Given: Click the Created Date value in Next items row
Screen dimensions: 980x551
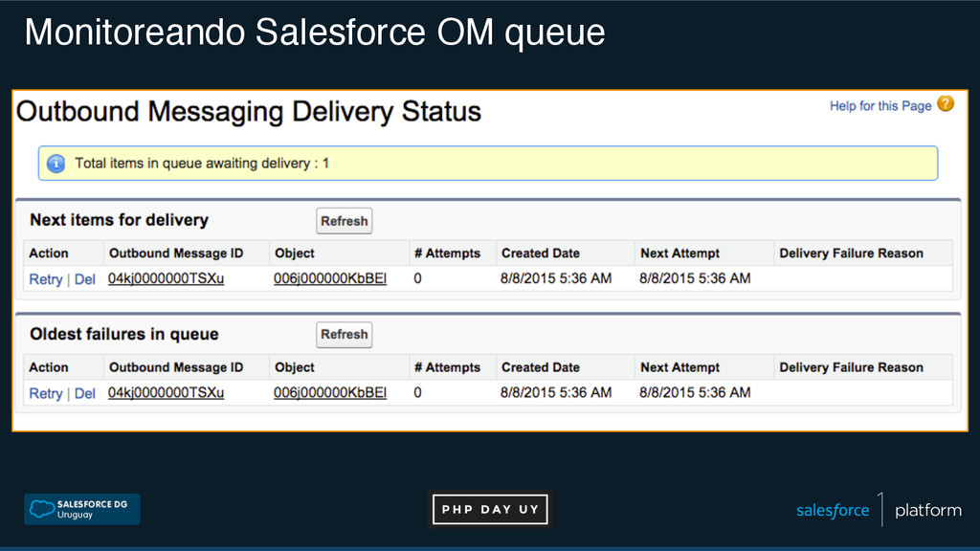Looking at the screenshot, I should pos(556,278).
